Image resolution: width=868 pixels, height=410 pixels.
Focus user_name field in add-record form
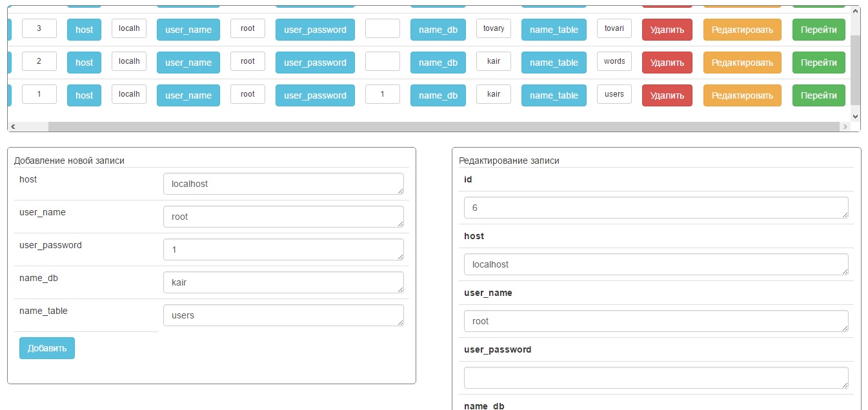(x=283, y=217)
